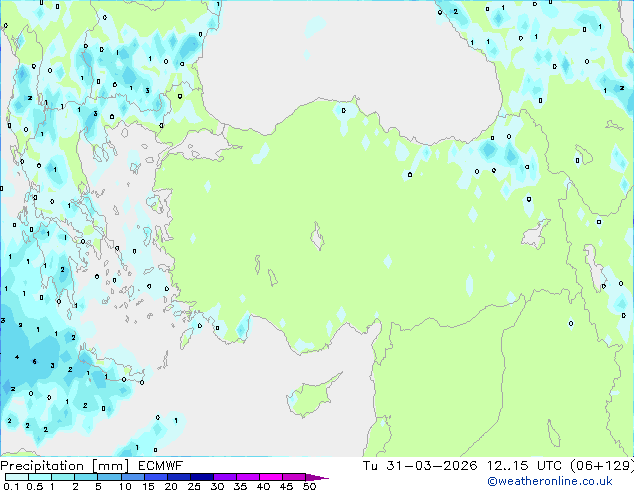Click the "ECMWF" model label
634x490 pixels.
click(160, 466)
